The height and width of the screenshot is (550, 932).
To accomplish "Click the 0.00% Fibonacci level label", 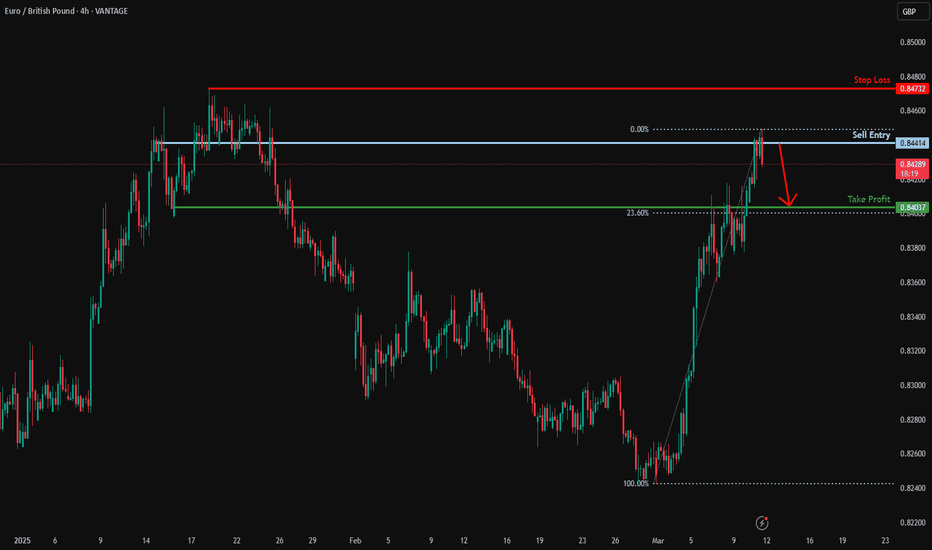I will click(x=640, y=129).
